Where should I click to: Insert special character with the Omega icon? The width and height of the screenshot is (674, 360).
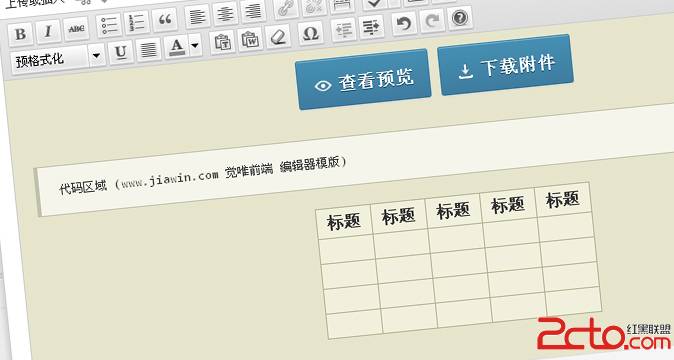pyautogui.click(x=310, y=34)
